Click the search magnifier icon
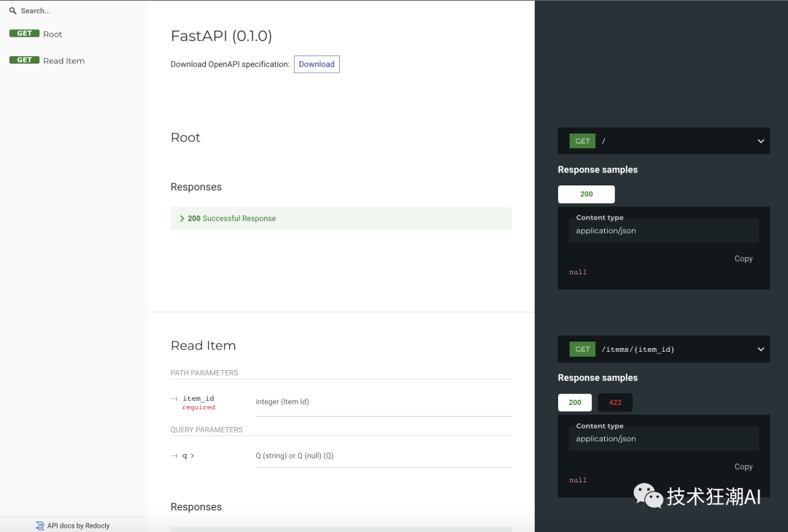 [x=12, y=10]
